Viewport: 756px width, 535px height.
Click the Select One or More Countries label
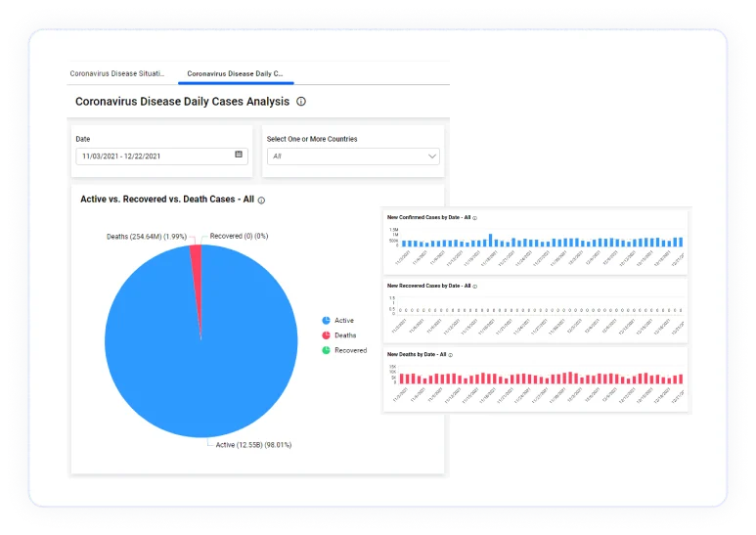[x=312, y=139]
